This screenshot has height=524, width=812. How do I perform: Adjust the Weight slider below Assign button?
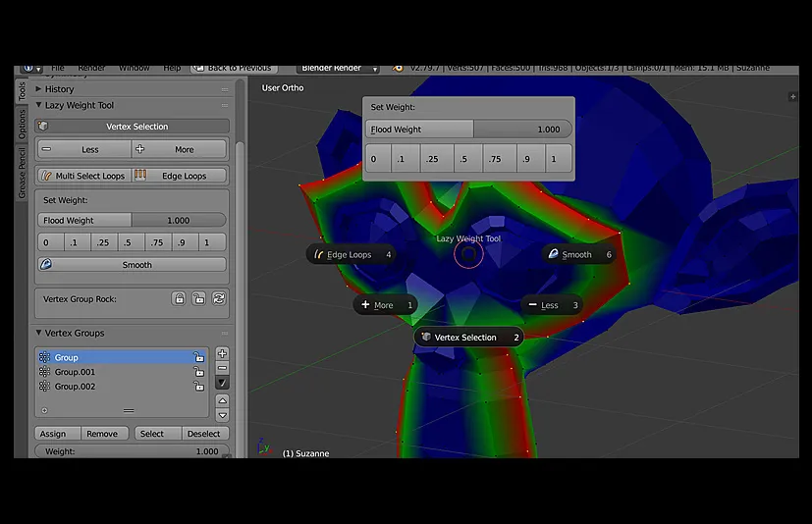tap(132, 451)
